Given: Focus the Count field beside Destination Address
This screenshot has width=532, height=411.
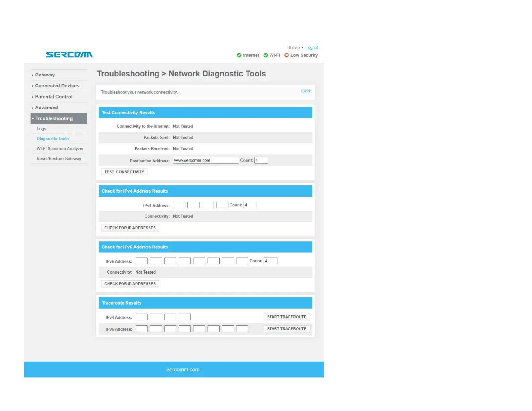Looking at the screenshot, I should (x=261, y=161).
